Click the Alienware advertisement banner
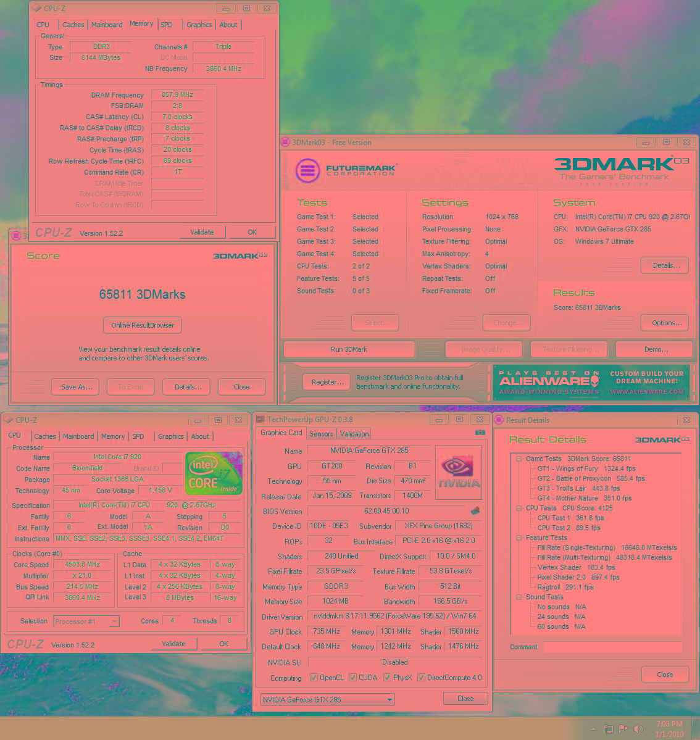Image resolution: width=700 pixels, height=740 pixels. click(591, 383)
